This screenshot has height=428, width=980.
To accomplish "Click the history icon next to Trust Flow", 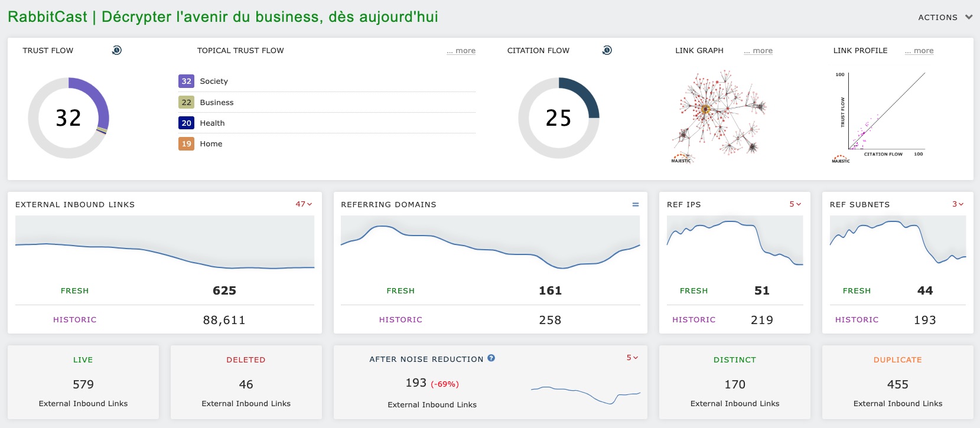I will pyautogui.click(x=116, y=51).
